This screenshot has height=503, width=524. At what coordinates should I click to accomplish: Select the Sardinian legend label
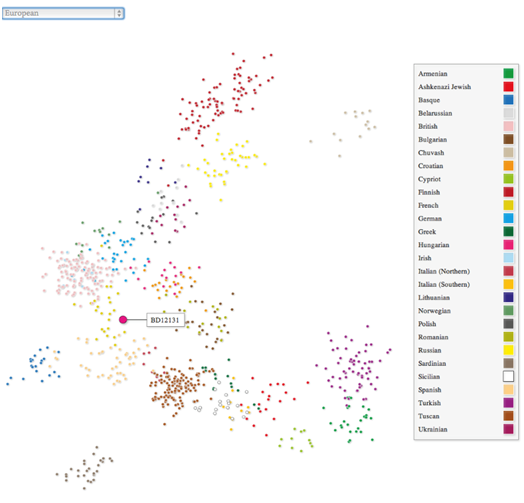coord(432,363)
